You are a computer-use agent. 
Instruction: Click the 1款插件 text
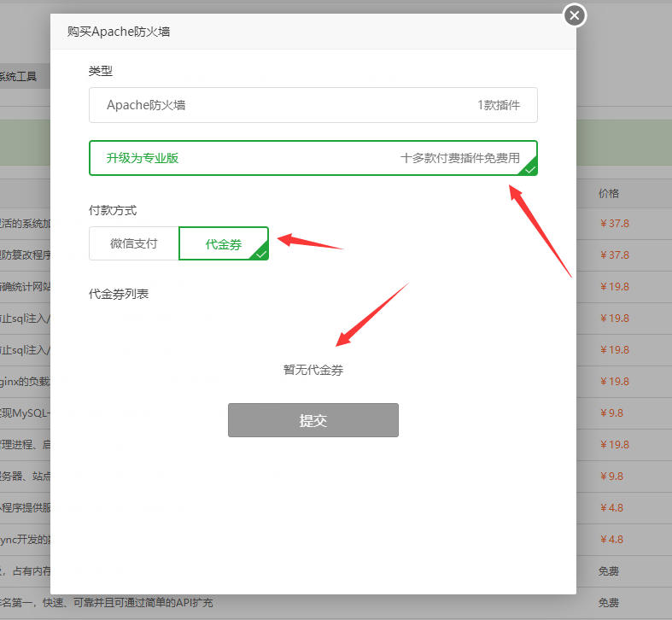(499, 105)
